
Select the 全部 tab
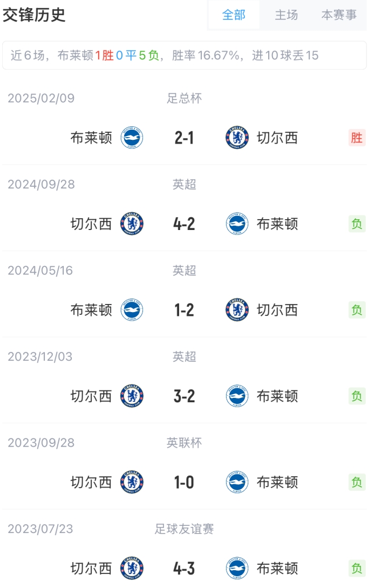234,15
